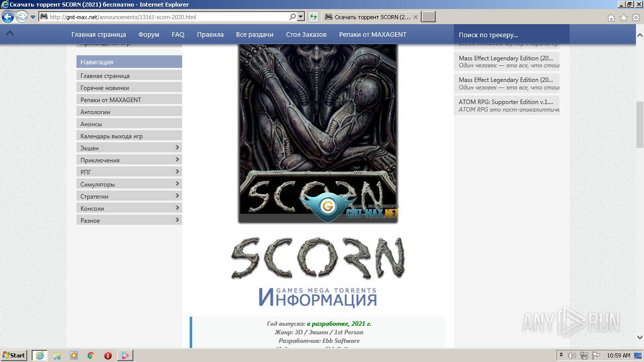This screenshot has width=644, height=362.
Task: Click the 'Навигация' sidebar header
Action: tap(129, 62)
